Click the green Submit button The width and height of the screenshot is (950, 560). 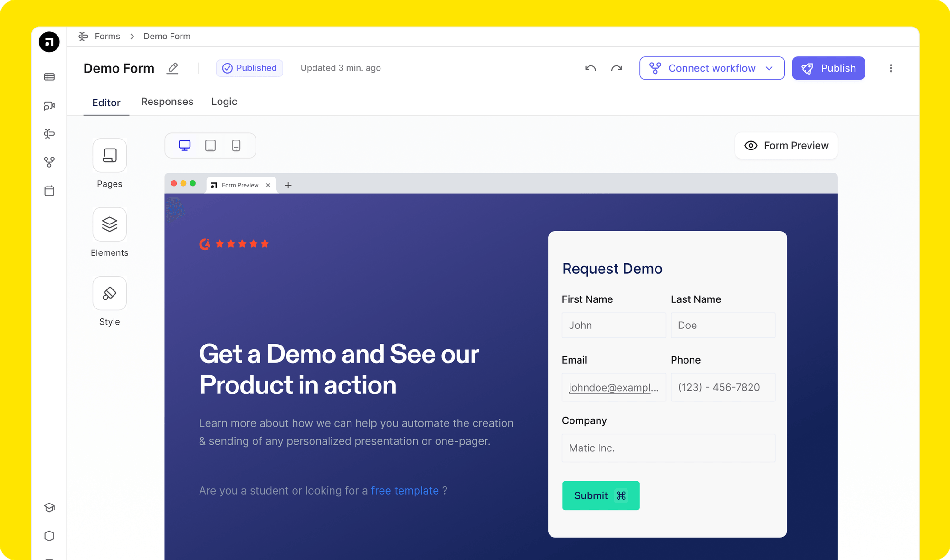(x=600, y=495)
